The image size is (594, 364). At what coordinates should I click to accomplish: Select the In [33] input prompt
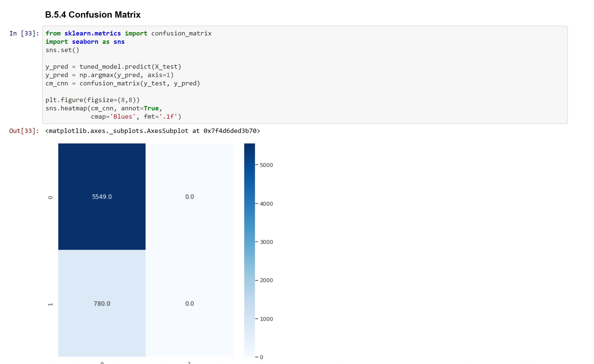click(x=24, y=33)
